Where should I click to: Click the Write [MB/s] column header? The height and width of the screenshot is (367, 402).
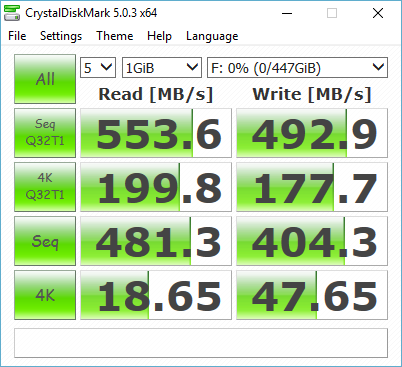(312, 94)
